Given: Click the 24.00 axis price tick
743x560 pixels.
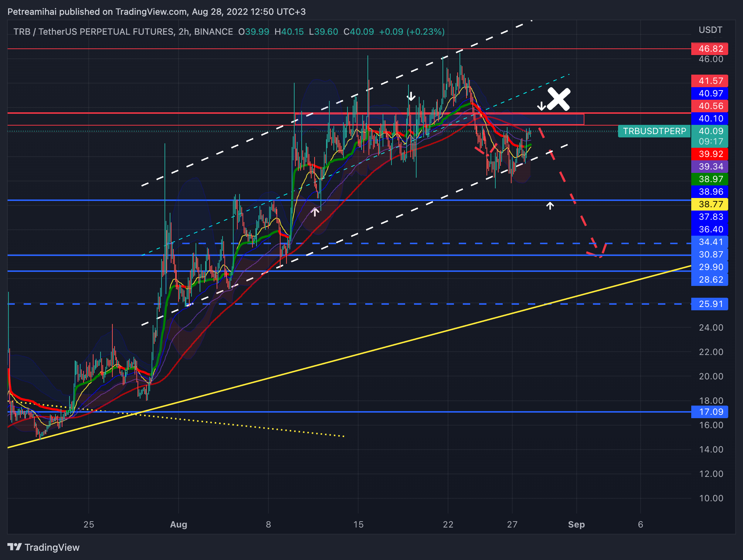Looking at the screenshot, I should pyautogui.click(x=711, y=328).
